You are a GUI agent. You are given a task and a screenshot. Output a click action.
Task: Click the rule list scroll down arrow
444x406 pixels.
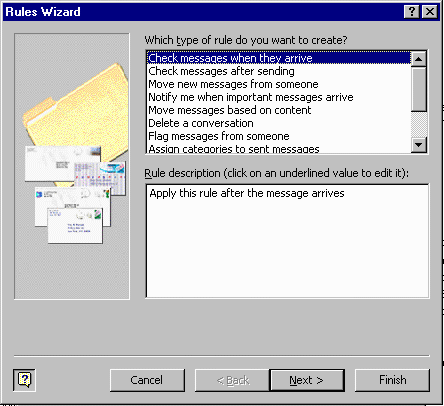coord(419,145)
